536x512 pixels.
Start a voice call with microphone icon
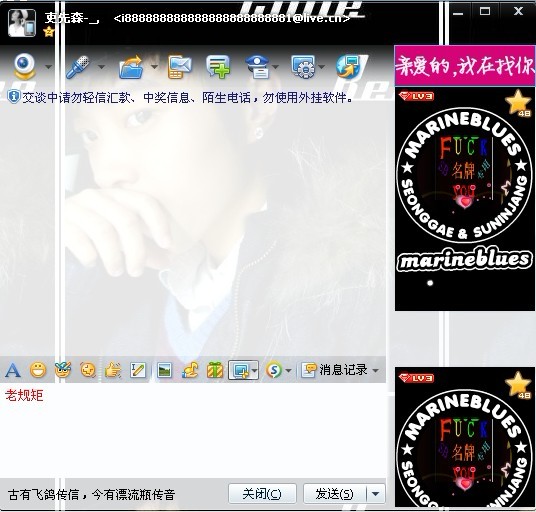(78, 67)
